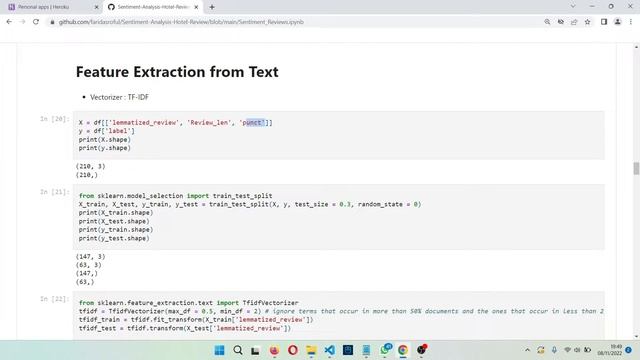Click the browser forward arrow
This screenshot has width=640, height=360.
[x=22, y=22]
